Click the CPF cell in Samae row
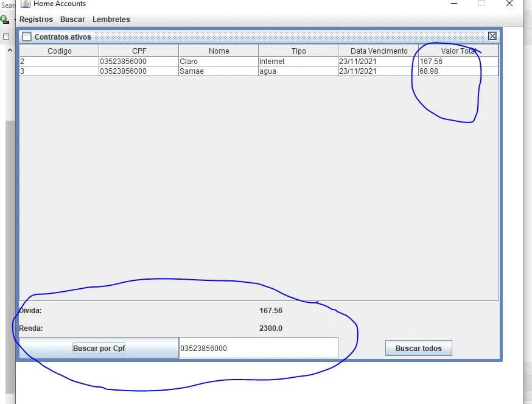The height and width of the screenshot is (404, 532). [139, 71]
